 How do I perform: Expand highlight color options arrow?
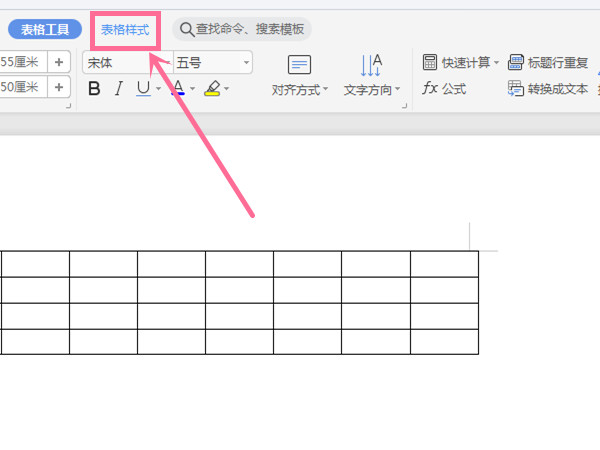coord(227,89)
